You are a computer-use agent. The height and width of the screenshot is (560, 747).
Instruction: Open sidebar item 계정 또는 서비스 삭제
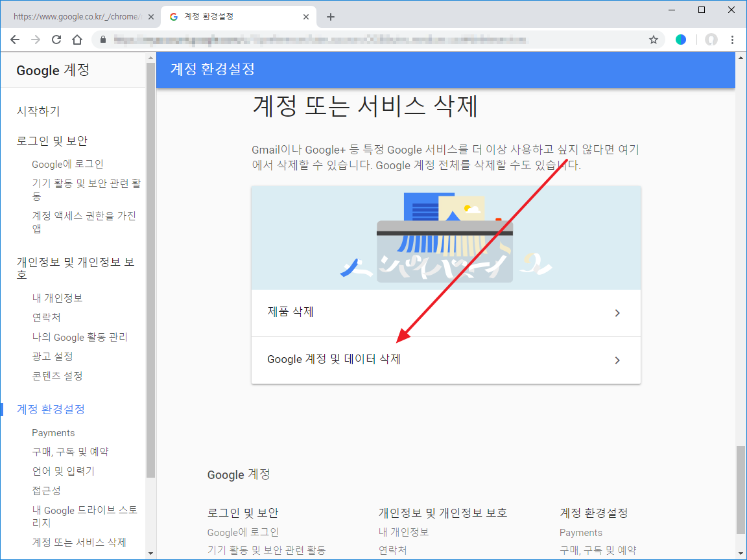[x=78, y=542]
